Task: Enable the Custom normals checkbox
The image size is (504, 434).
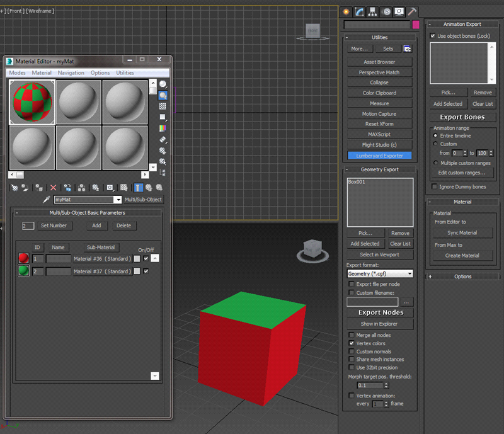Action: click(352, 351)
